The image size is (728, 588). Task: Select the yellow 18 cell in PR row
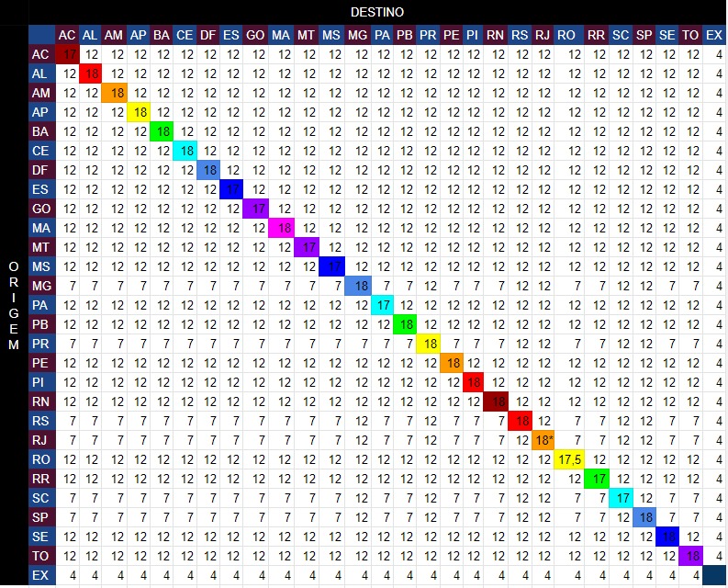coord(428,344)
